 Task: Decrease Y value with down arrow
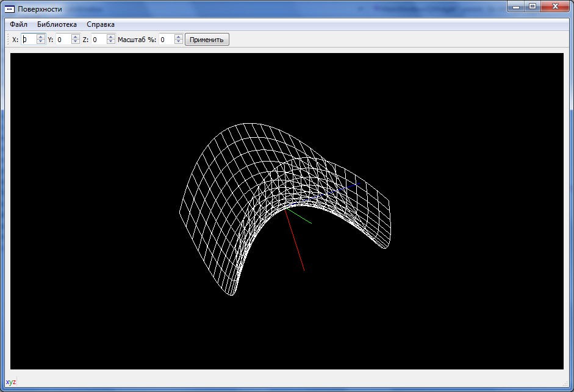click(x=76, y=42)
